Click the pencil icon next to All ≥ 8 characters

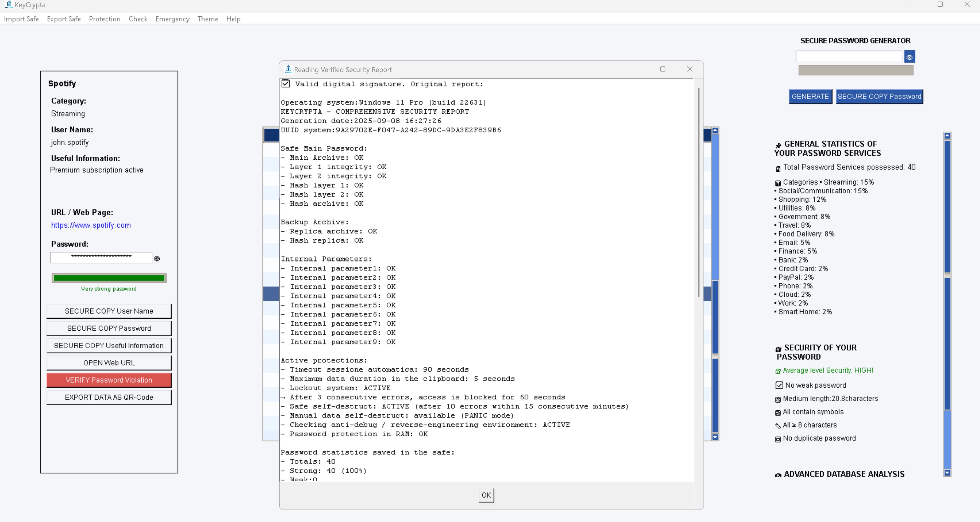point(778,426)
